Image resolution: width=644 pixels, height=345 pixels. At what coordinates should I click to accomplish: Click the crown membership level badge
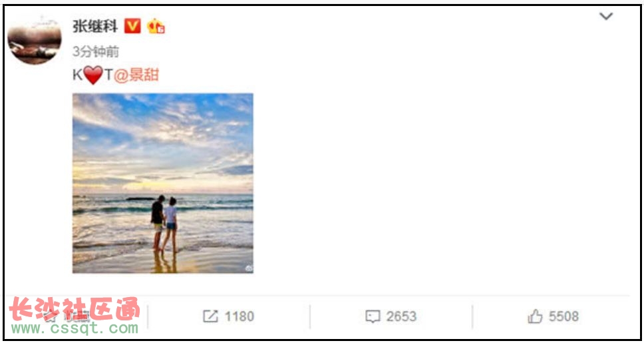pyautogui.click(x=156, y=27)
